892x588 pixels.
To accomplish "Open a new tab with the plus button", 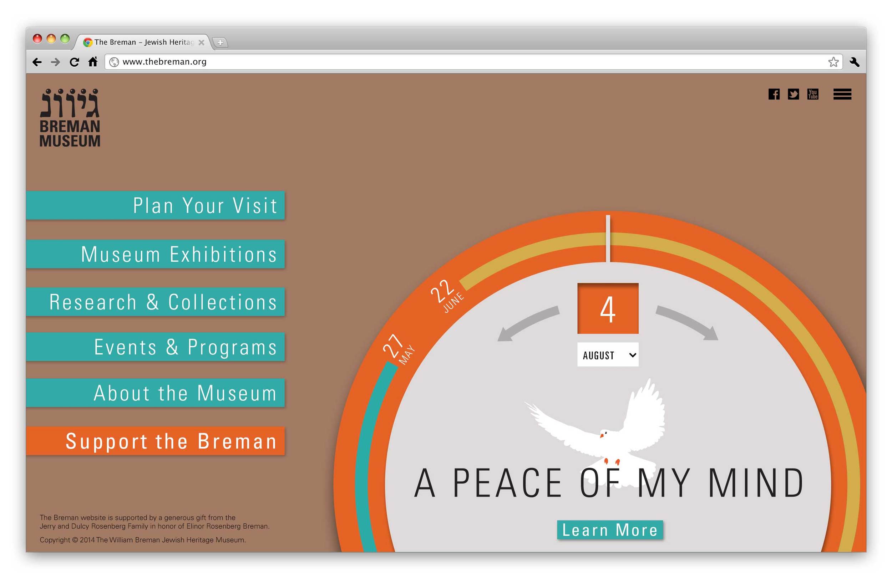I will point(220,42).
